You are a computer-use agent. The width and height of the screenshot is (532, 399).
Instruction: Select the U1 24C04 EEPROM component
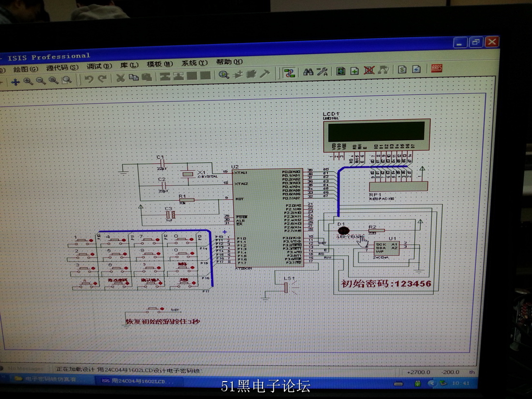click(386, 249)
